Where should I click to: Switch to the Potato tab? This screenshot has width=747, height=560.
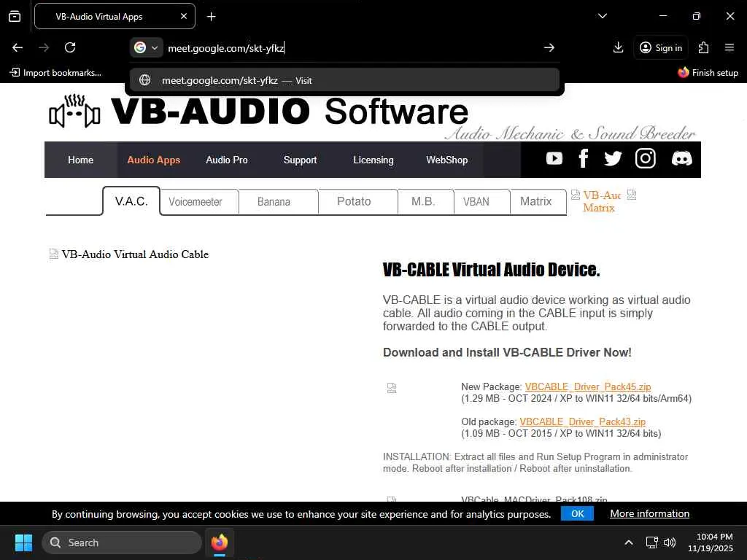pyautogui.click(x=354, y=202)
